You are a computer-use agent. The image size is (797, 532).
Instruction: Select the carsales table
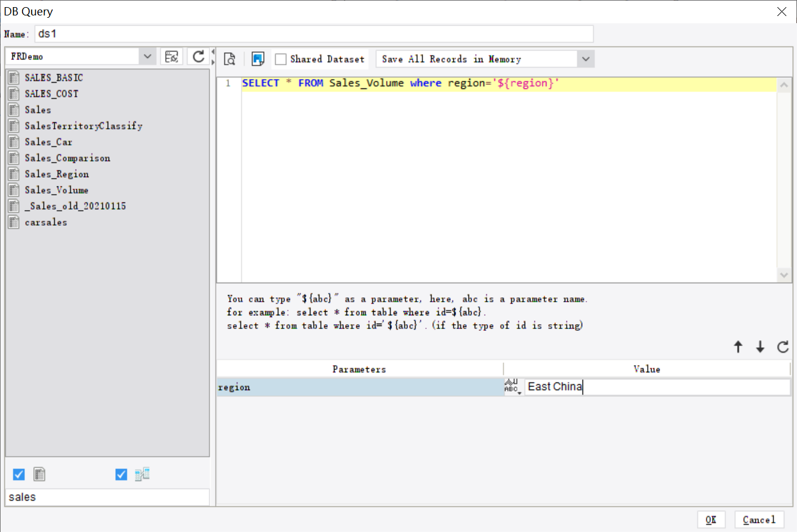[46, 222]
